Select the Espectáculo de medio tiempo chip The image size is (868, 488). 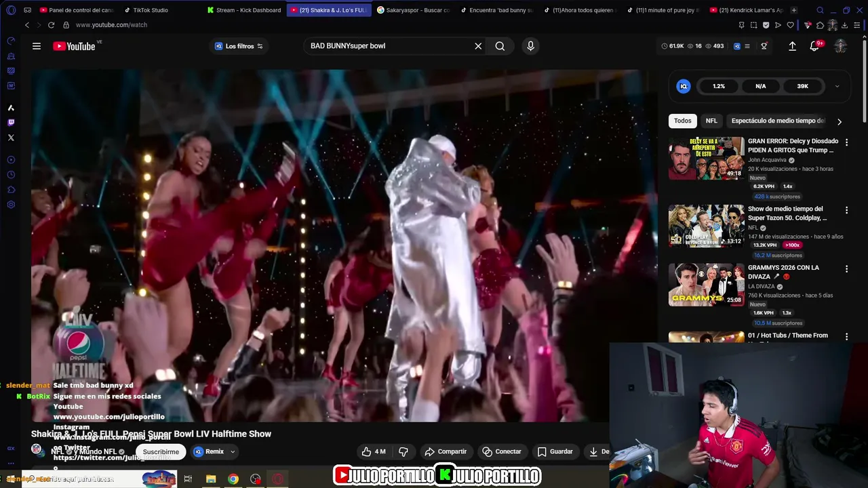(x=778, y=121)
